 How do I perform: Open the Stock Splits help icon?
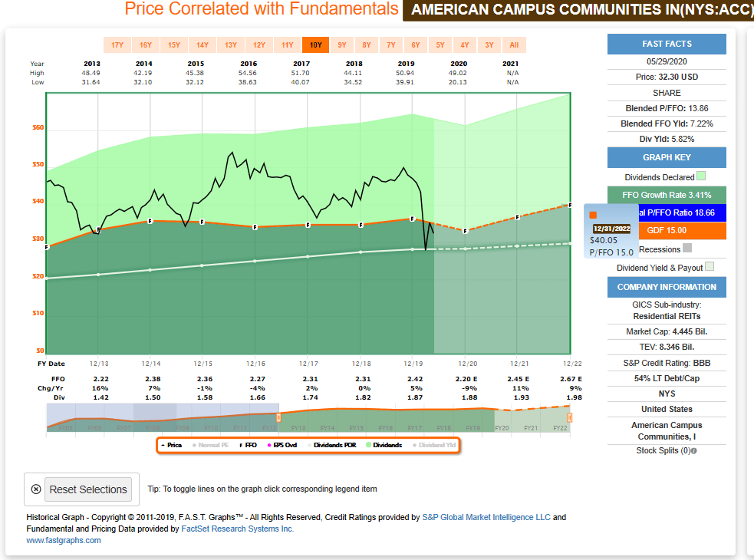click(694, 451)
